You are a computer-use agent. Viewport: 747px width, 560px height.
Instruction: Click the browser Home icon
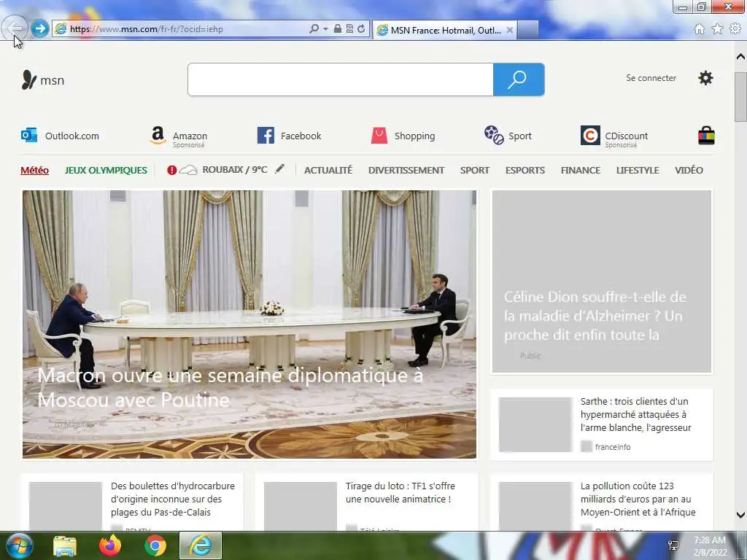(699, 29)
